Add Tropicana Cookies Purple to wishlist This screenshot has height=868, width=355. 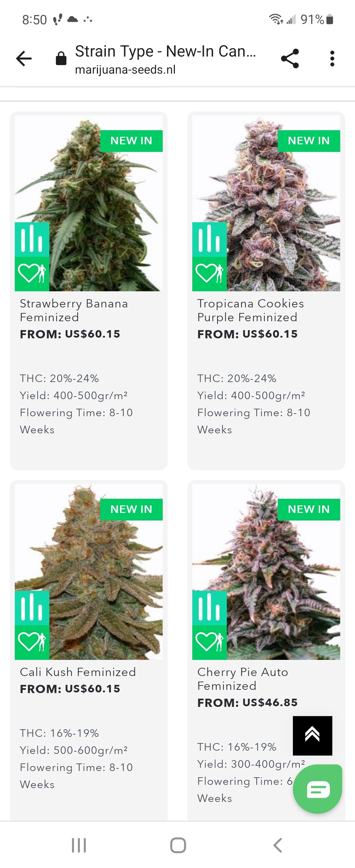(209, 274)
